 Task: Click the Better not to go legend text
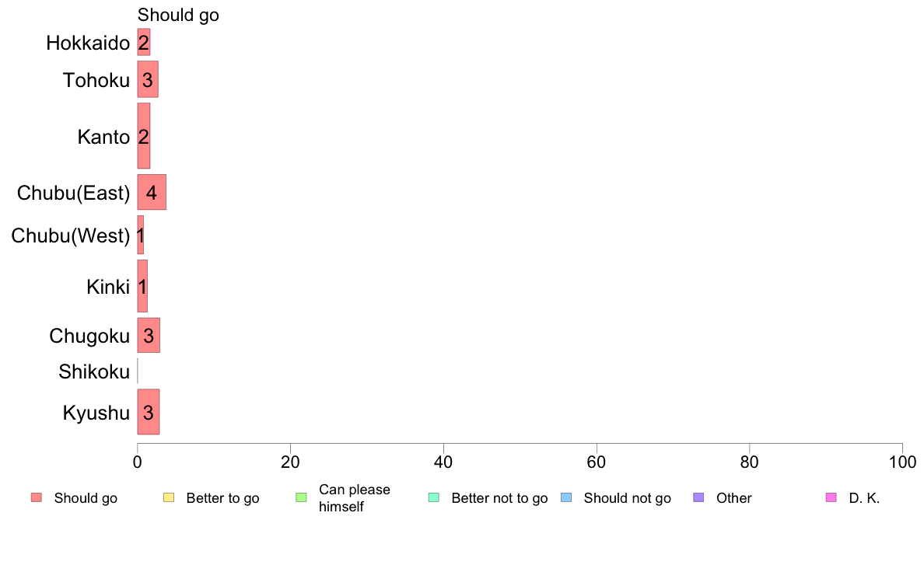[499, 498]
